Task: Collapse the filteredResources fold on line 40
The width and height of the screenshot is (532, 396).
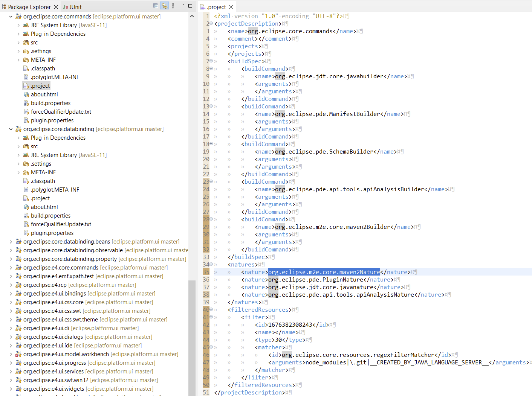Action: coord(211,309)
